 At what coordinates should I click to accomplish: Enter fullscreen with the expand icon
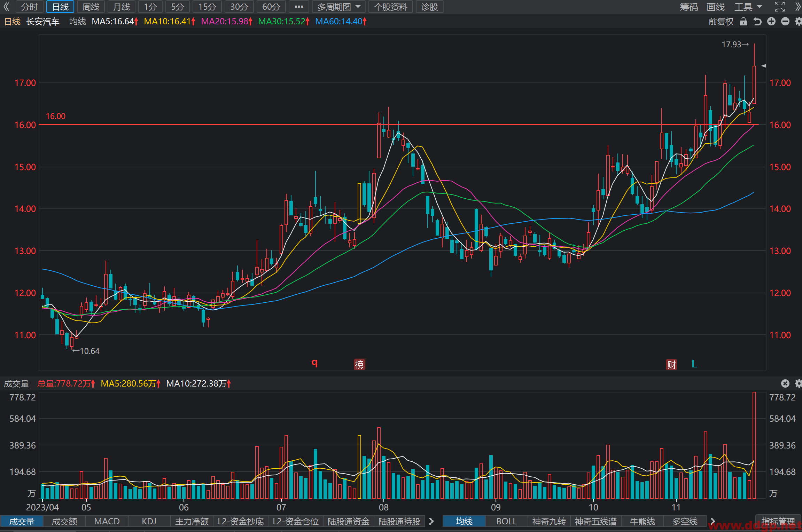[x=780, y=7]
